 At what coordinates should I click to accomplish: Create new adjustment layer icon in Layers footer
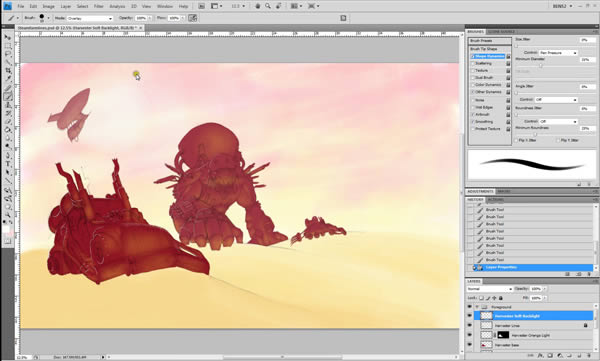(560, 356)
